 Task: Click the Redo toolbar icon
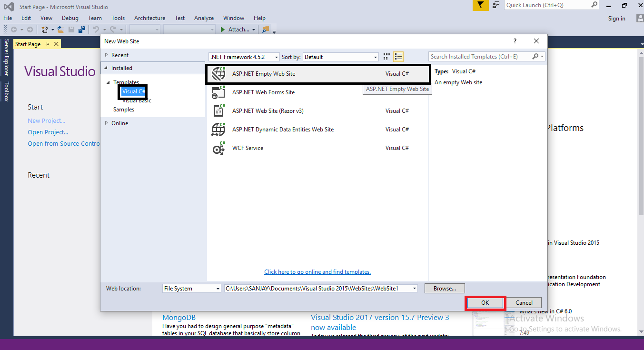point(113,30)
